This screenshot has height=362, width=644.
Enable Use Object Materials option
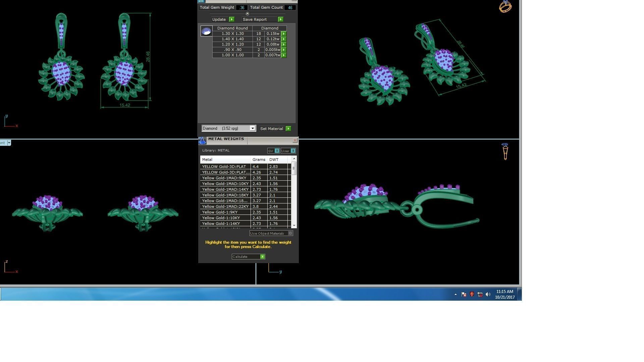click(x=290, y=233)
